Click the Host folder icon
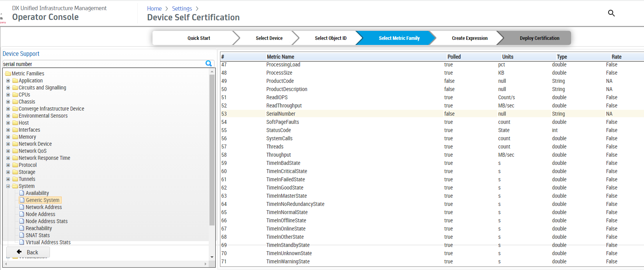The image size is (644, 270). click(x=15, y=123)
